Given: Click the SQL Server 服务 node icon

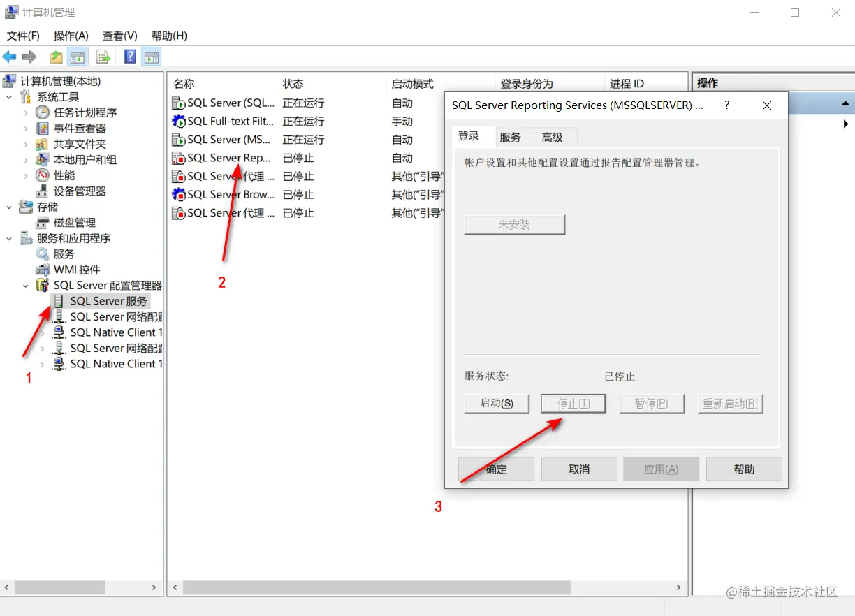Looking at the screenshot, I should (x=59, y=301).
